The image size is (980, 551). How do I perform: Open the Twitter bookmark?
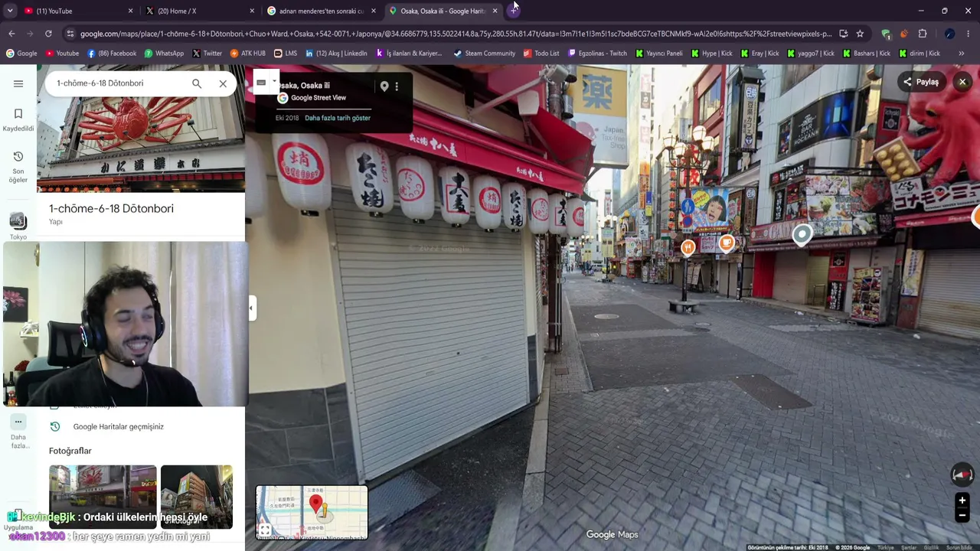[207, 54]
